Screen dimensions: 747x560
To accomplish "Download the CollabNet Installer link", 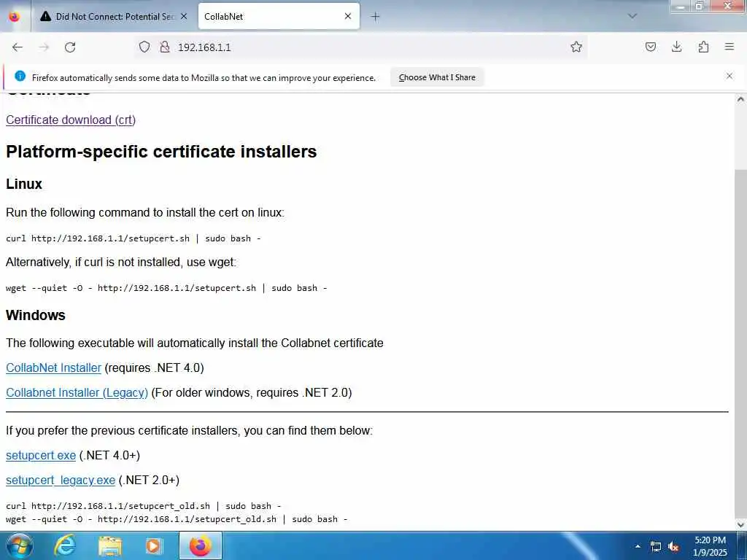I will (53, 367).
